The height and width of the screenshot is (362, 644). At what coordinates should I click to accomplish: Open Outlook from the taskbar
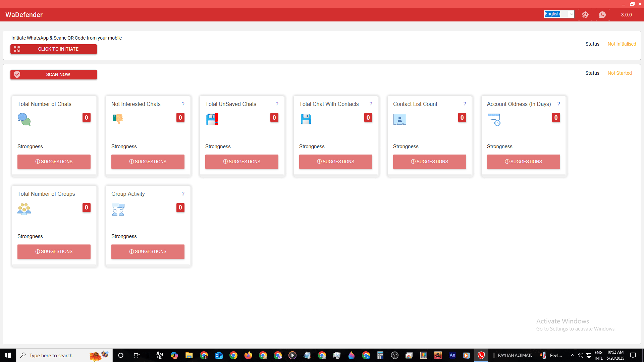pos(219,355)
